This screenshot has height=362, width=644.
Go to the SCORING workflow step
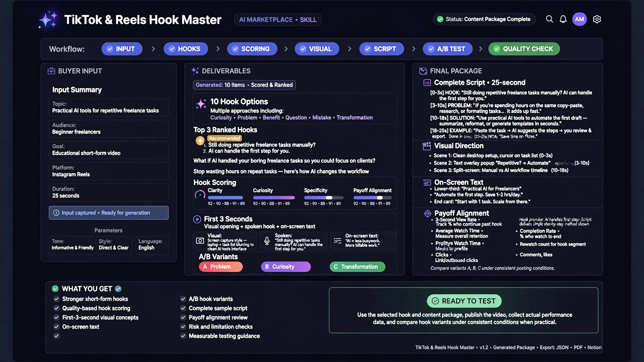(x=252, y=49)
